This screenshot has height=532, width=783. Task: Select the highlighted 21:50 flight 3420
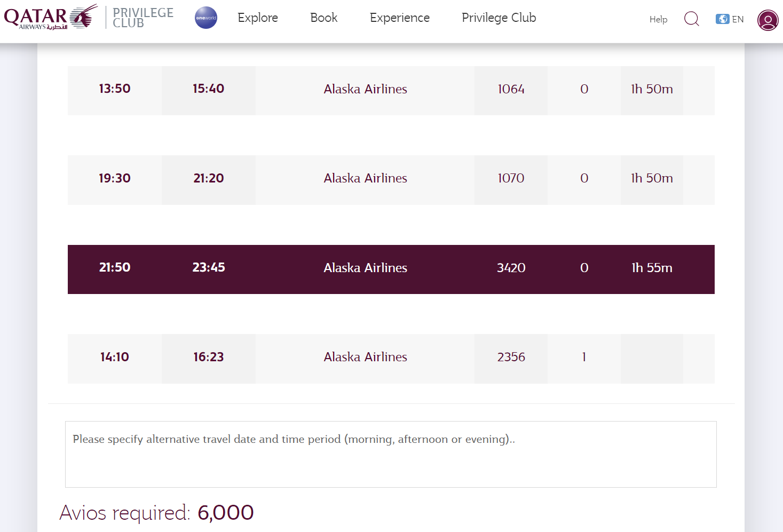click(x=391, y=269)
